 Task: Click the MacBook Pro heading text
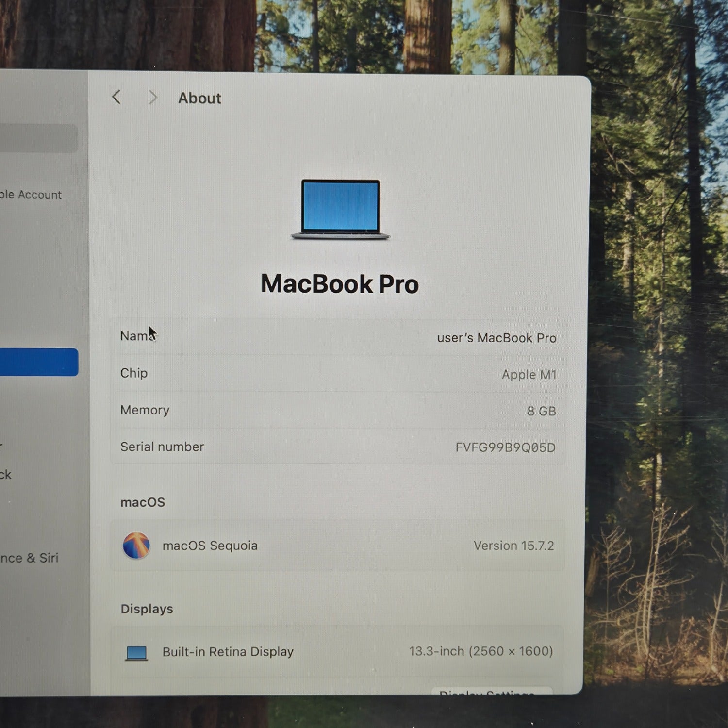[340, 284]
